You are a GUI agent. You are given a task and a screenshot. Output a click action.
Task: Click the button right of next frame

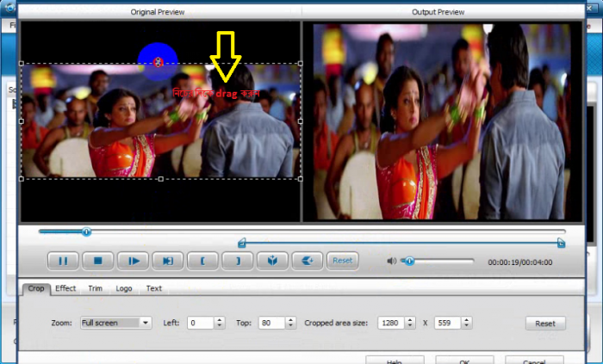168,261
